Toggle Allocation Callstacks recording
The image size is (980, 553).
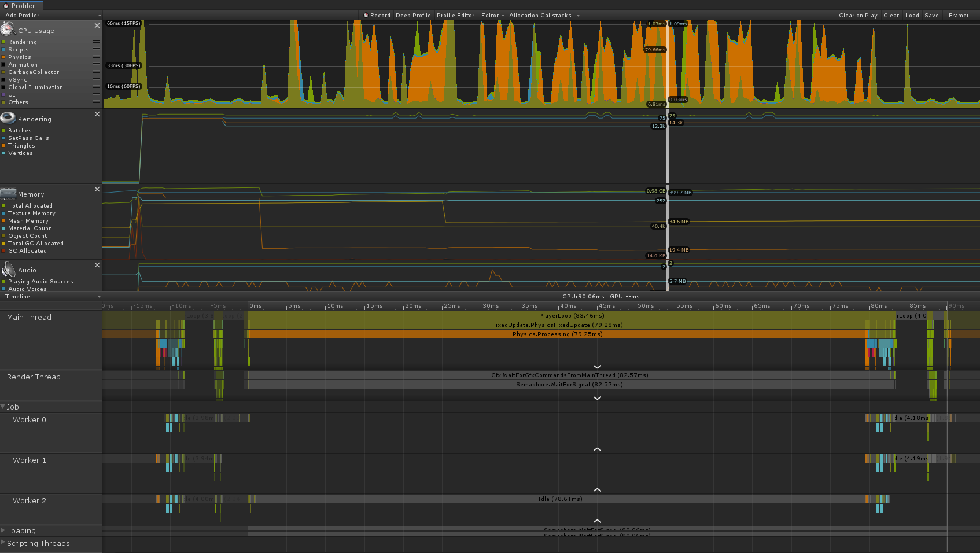(540, 16)
